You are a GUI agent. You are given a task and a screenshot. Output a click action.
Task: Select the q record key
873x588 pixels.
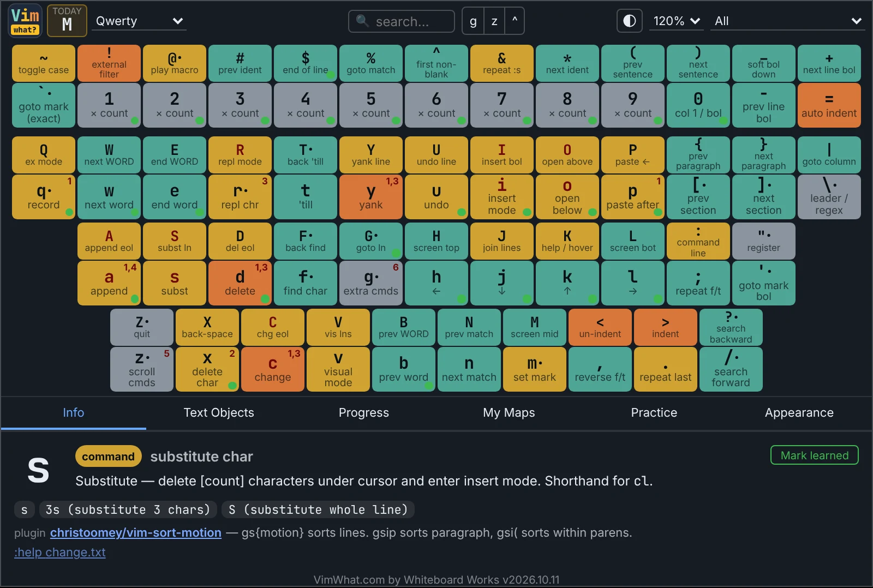coord(44,197)
